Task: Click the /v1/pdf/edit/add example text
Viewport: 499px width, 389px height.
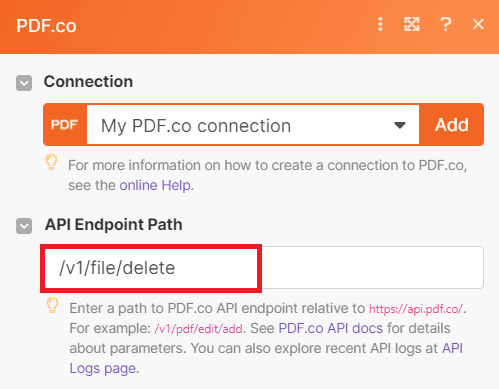Action: pos(198,329)
